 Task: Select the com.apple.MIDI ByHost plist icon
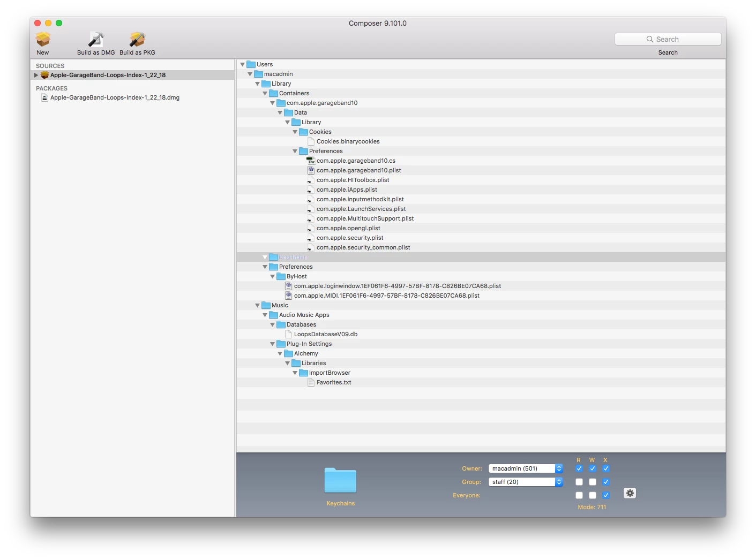tap(288, 296)
